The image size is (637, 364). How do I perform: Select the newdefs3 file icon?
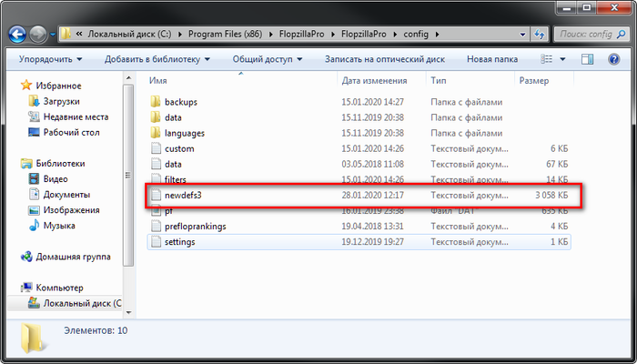[x=156, y=196]
